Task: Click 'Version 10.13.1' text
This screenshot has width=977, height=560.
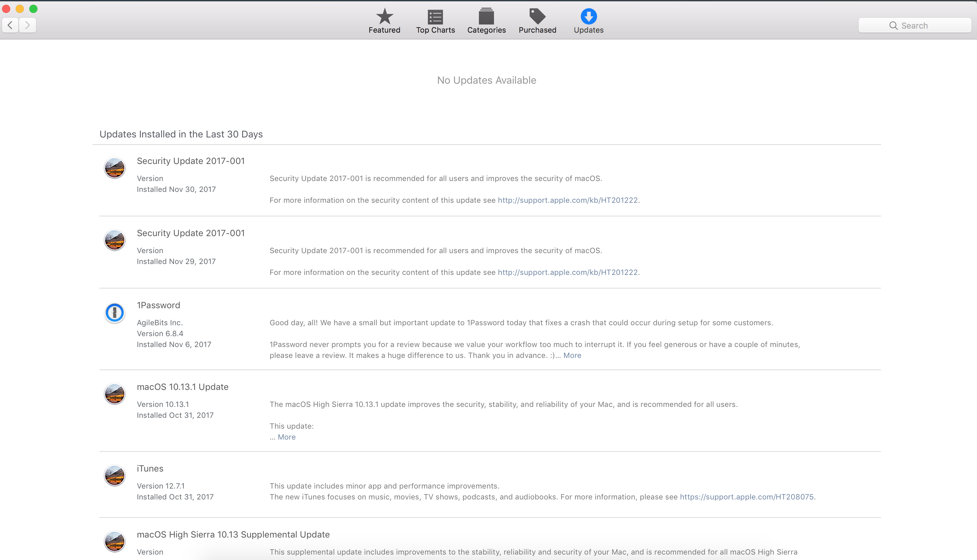Action: (163, 404)
